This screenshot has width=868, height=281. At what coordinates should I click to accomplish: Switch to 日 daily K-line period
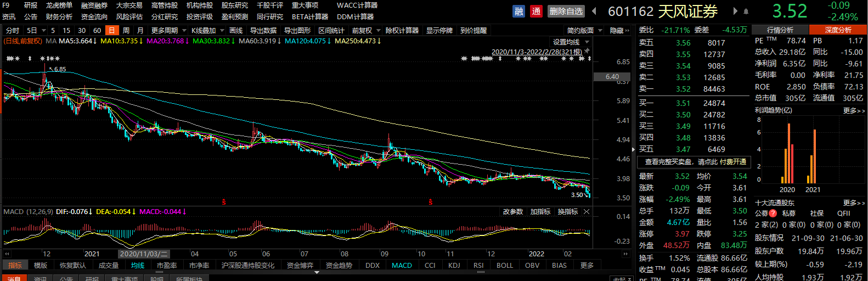coord(111,31)
